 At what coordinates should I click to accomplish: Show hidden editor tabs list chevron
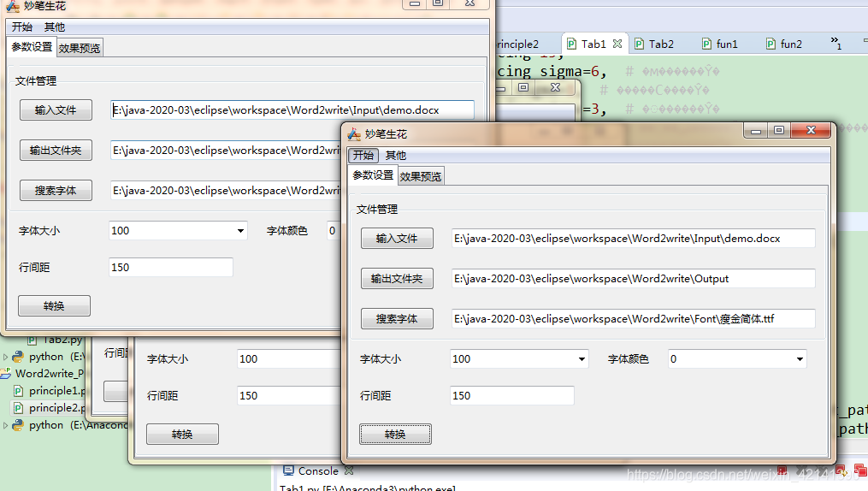click(836, 43)
